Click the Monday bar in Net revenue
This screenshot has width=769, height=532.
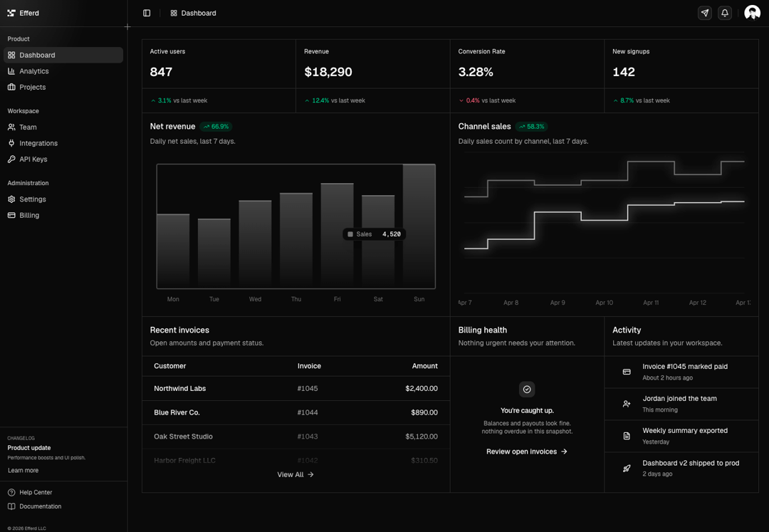click(173, 251)
